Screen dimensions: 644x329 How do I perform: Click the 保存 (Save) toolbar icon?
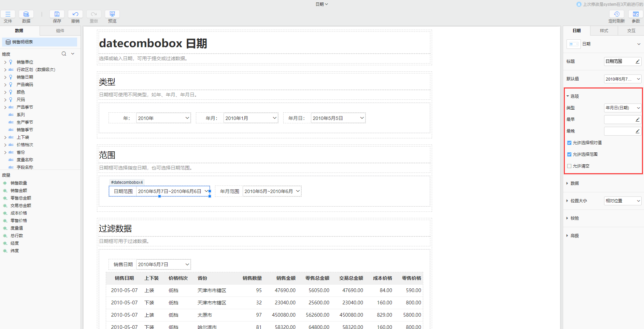(57, 14)
